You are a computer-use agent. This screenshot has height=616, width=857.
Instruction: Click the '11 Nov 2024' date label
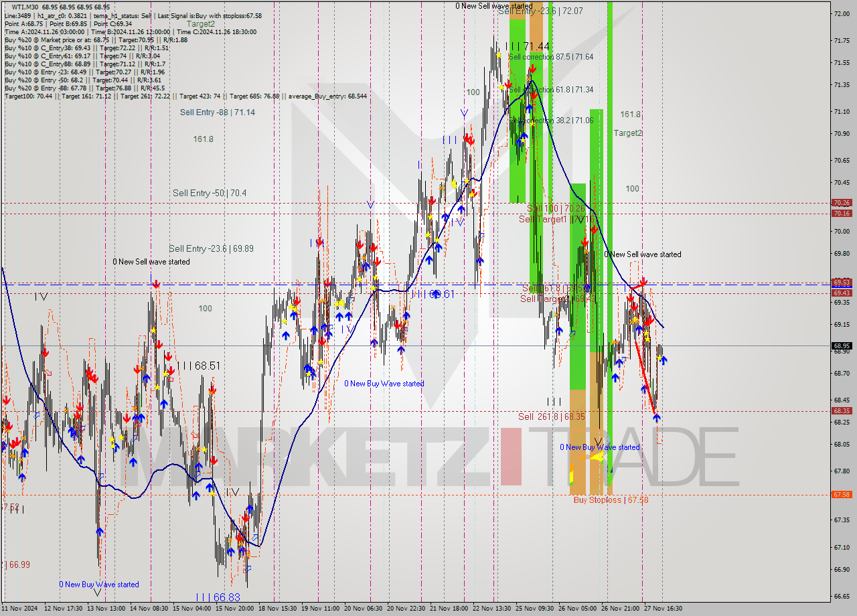[21, 609]
